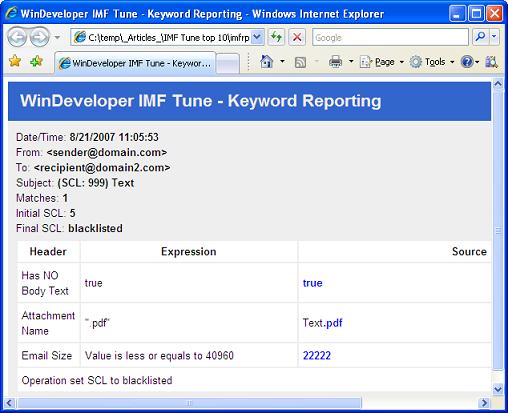The height and width of the screenshot is (413, 508).
Task: Click the Date/Time value 8/21/2007 11:05:53
Action: click(114, 137)
